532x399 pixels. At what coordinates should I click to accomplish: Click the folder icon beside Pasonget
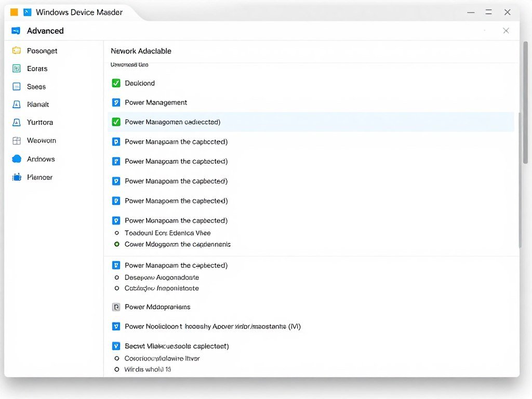click(16, 51)
